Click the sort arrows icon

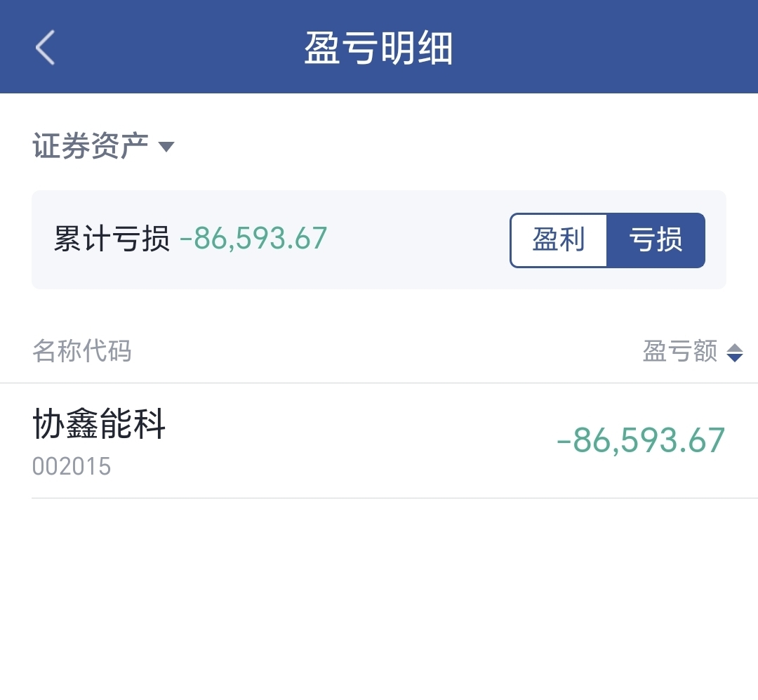coord(735,352)
